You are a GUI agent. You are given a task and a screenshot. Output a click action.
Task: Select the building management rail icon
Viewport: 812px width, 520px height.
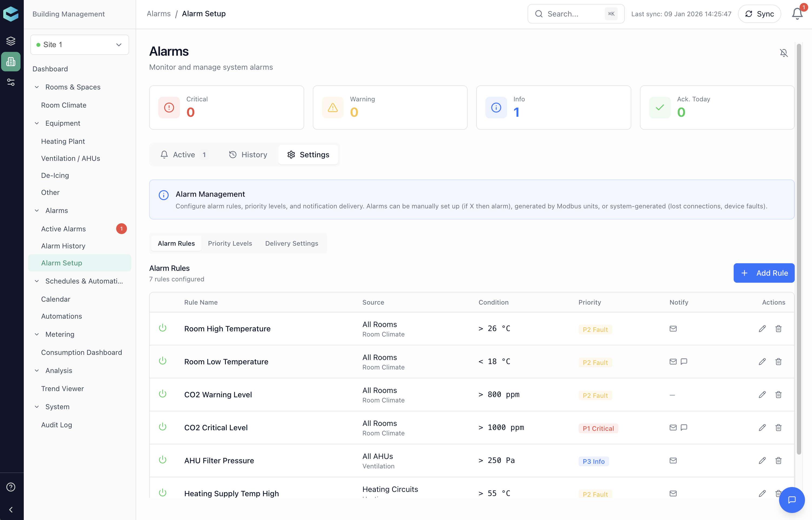(x=11, y=61)
